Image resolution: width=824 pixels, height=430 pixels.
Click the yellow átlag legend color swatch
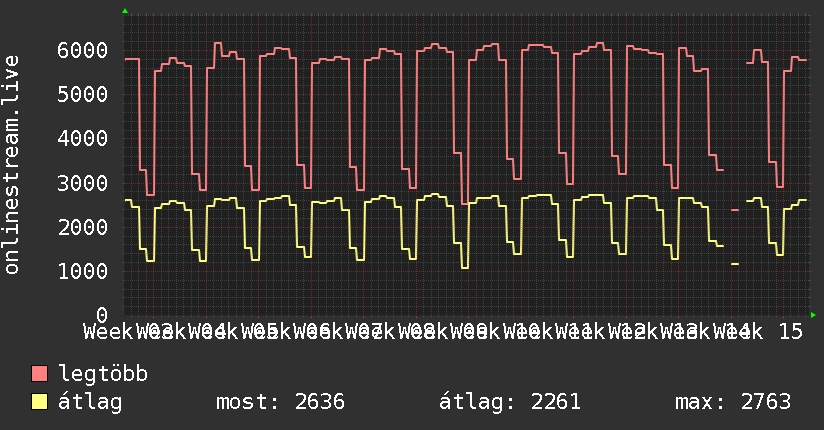coord(39,402)
